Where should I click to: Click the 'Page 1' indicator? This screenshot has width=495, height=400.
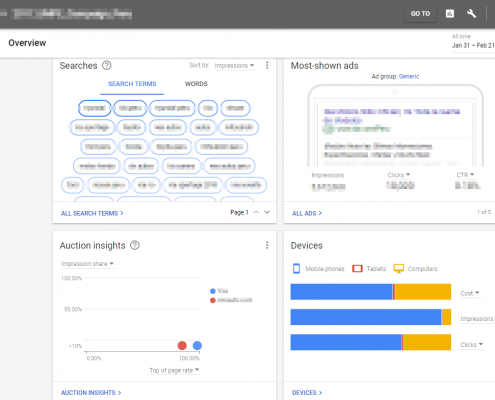click(x=239, y=212)
